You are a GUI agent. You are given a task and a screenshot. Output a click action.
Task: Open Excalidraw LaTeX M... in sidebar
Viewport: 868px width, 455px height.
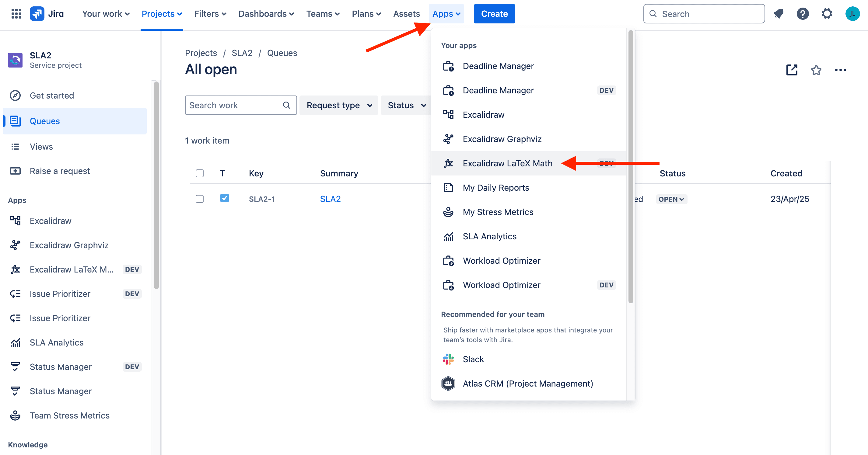tap(75, 270)
